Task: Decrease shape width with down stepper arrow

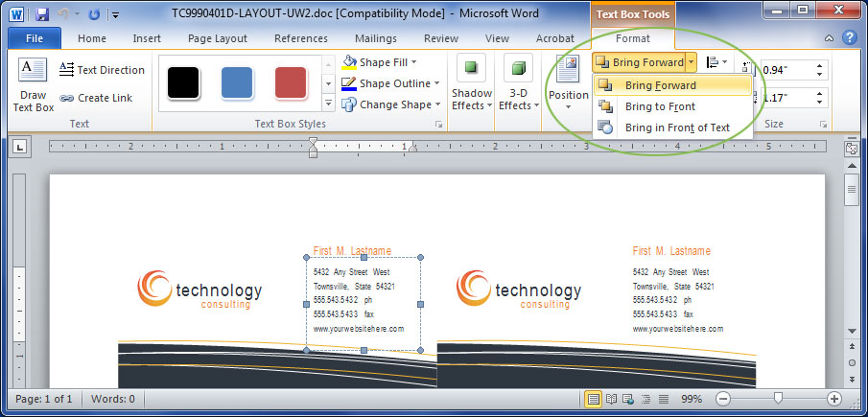Action: (x=819, y=103)
